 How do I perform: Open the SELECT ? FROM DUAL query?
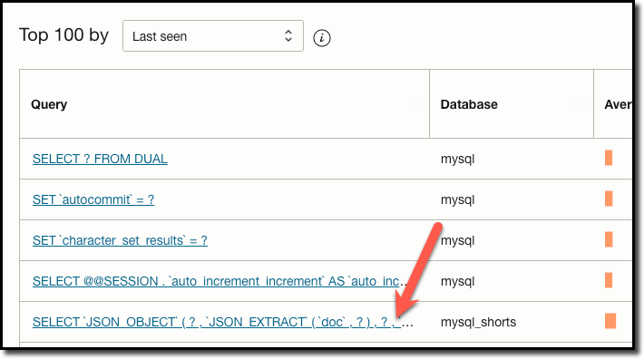100,159
